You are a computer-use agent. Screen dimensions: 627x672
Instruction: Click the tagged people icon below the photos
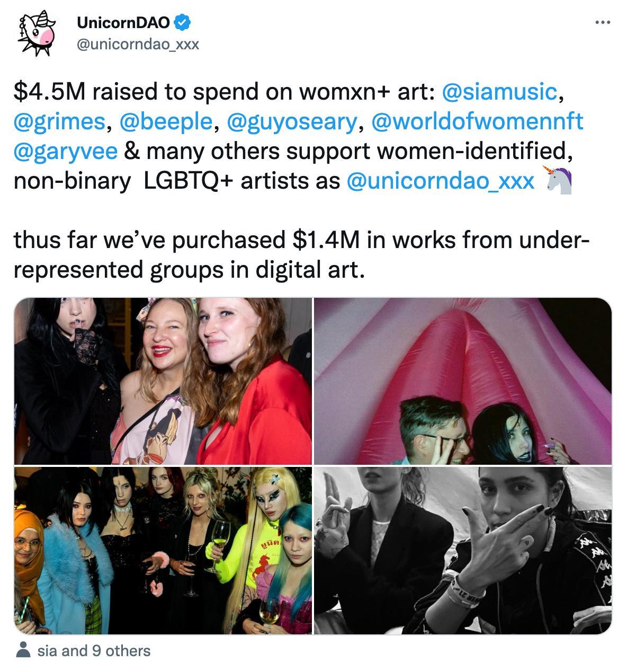click(23, 650)
